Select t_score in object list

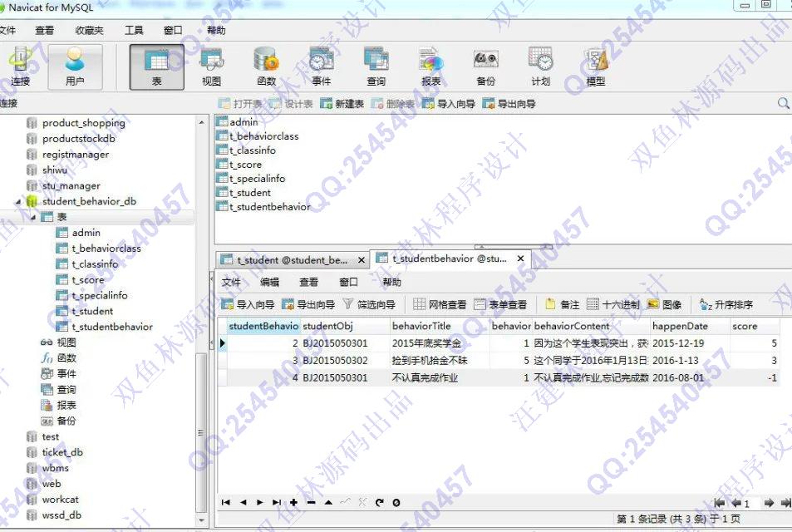click(245, 165)
